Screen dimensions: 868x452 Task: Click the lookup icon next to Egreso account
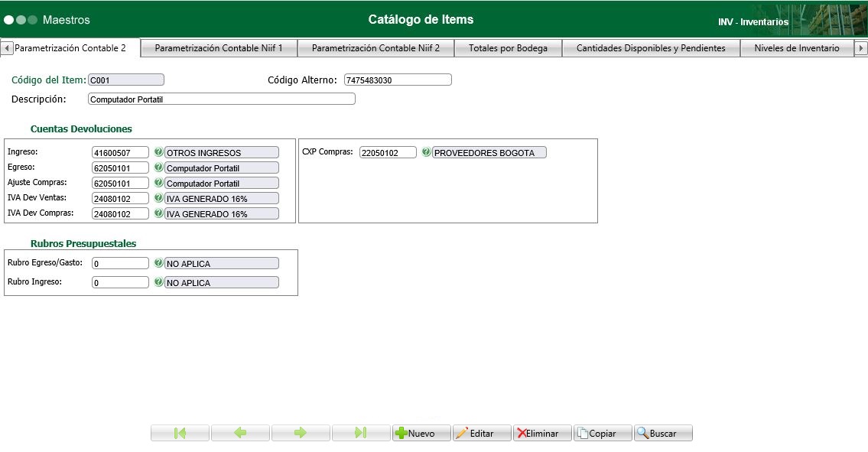pyautogui.click(x=158, y=167)
